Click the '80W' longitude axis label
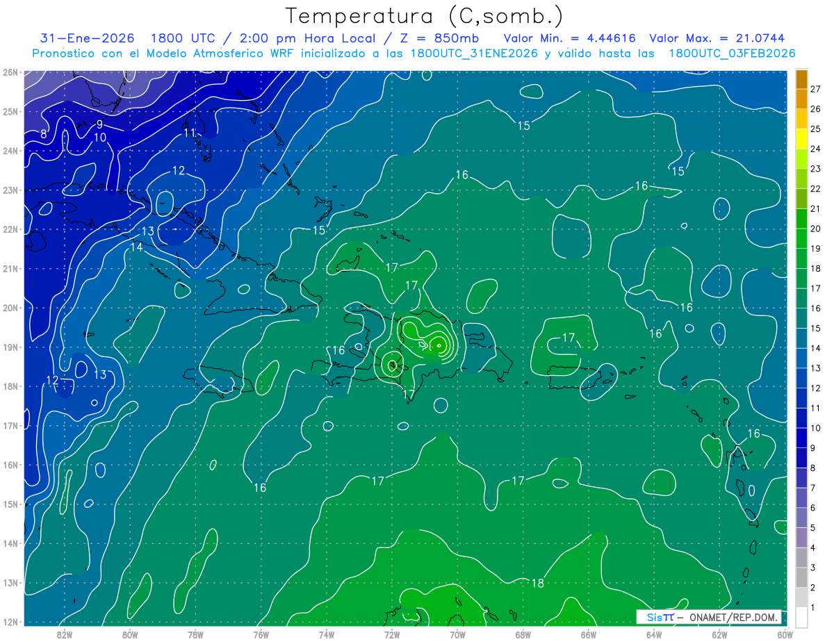 point(130,634)
